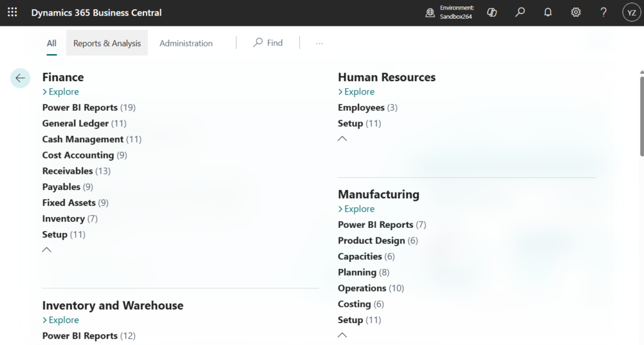Switch to the Administration tab
Viewport: 644px width, 345px height.
tap(186, 43)
